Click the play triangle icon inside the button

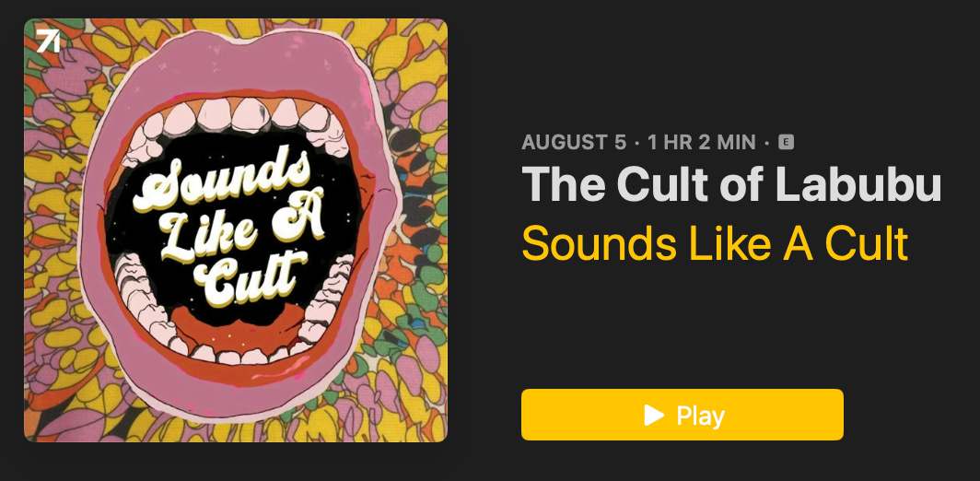(x=654, y=415)
